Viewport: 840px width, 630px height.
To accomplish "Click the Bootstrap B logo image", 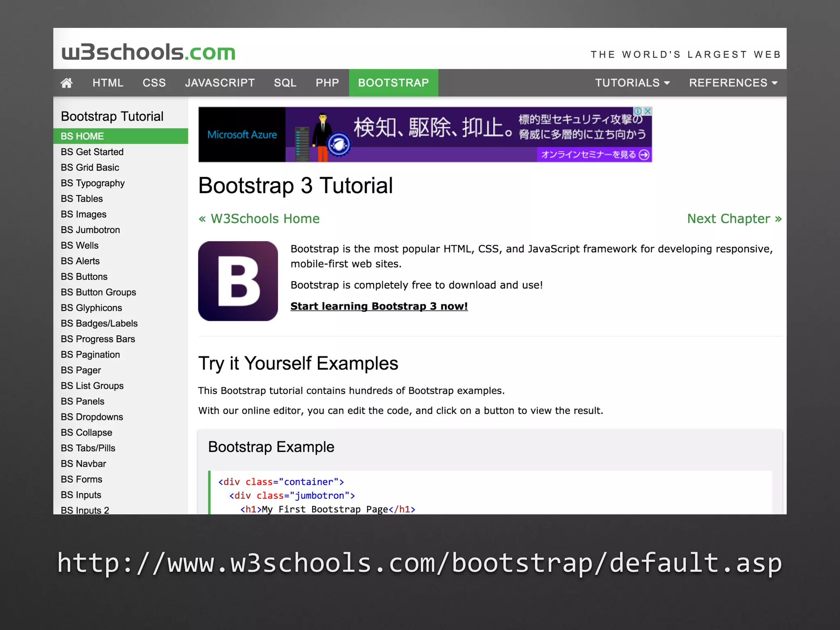I will pos(238,281).
